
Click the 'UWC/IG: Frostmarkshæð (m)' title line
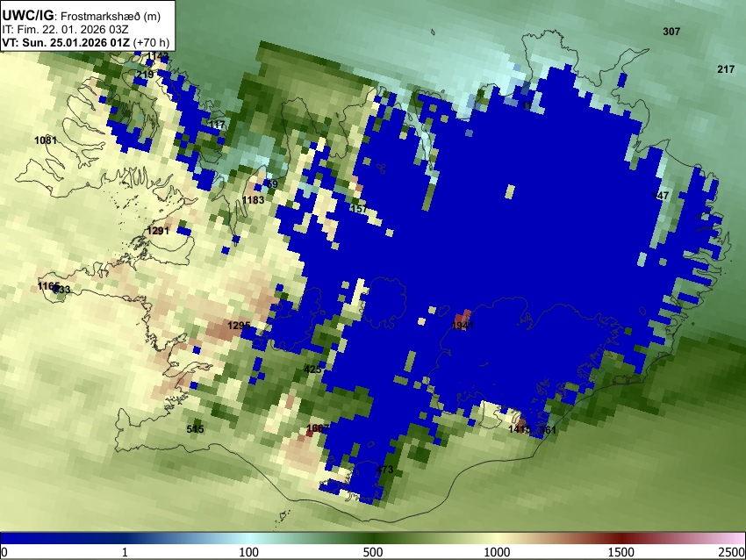click(x=82, y=16)
